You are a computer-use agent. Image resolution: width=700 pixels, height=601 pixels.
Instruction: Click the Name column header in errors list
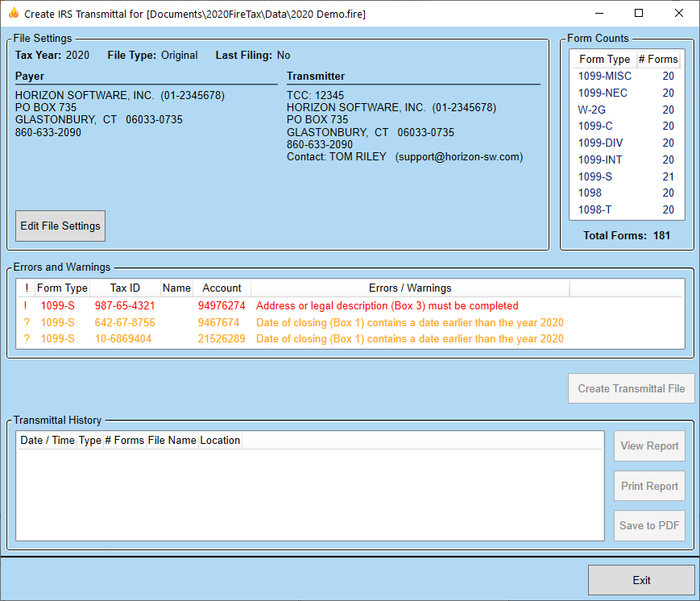pyautogui.click(x=176, y=288)
